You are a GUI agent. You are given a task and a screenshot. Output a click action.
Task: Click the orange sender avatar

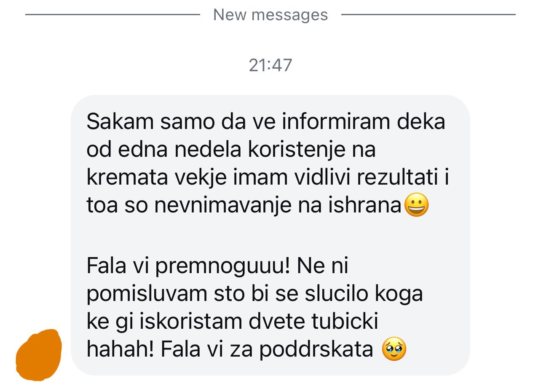coord(39,355)
